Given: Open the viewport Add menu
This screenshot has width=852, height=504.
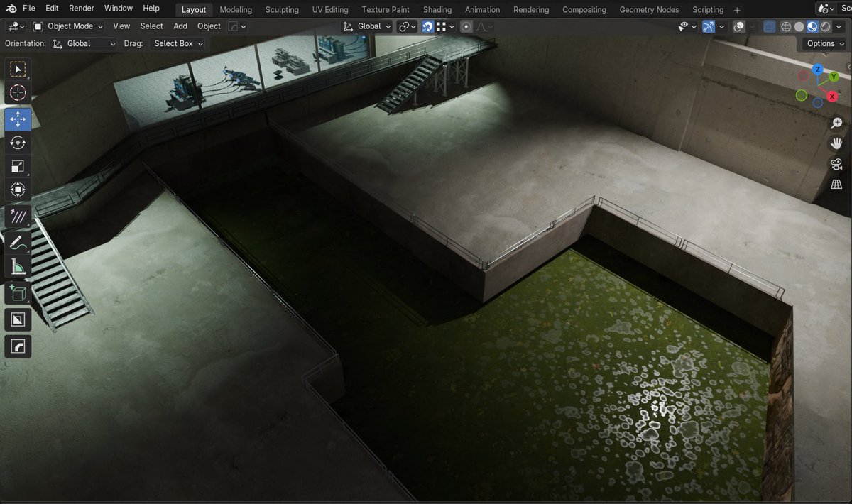Looking at the screenshot, I should click(180, 26).
